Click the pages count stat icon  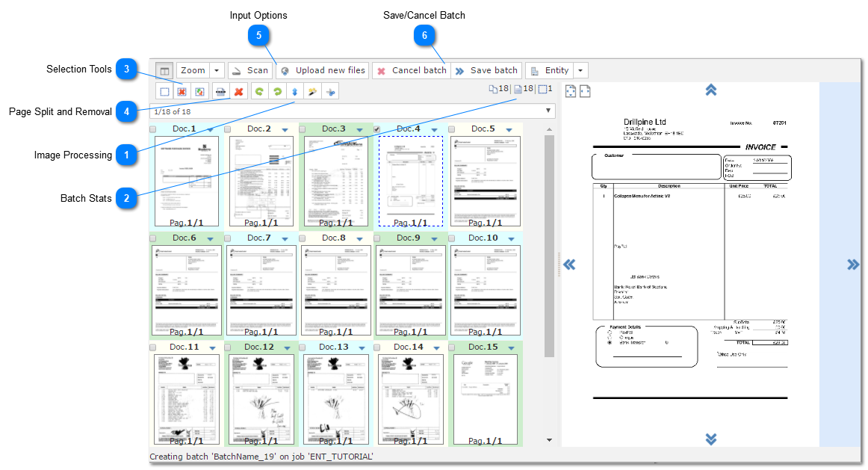pos(518,89)
